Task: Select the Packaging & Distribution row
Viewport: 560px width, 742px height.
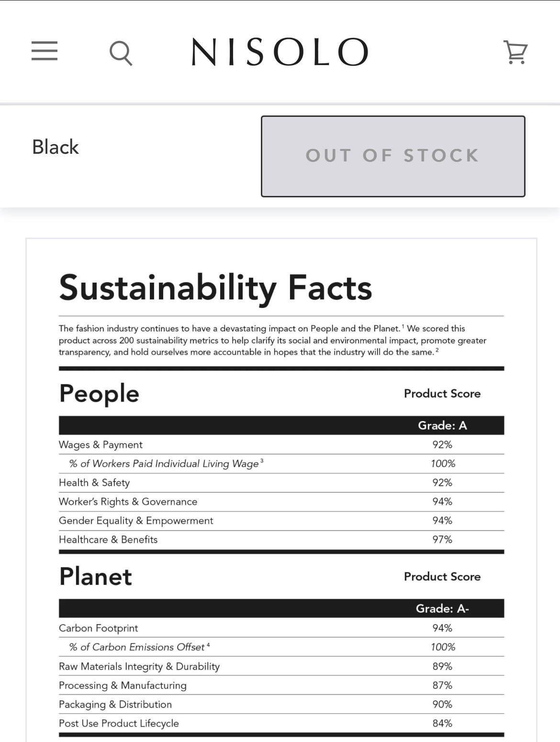Action: [281, 704]
